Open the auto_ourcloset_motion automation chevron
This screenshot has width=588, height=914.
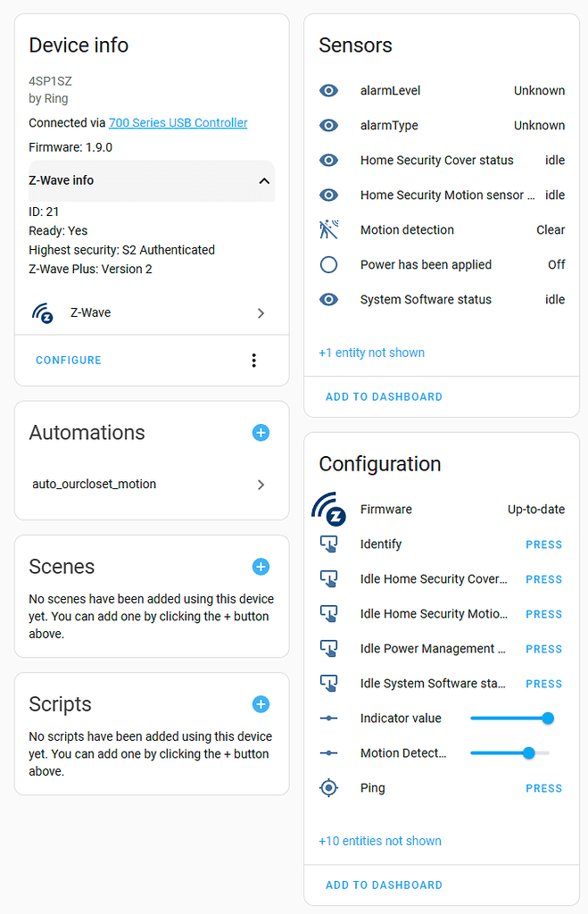261,483
